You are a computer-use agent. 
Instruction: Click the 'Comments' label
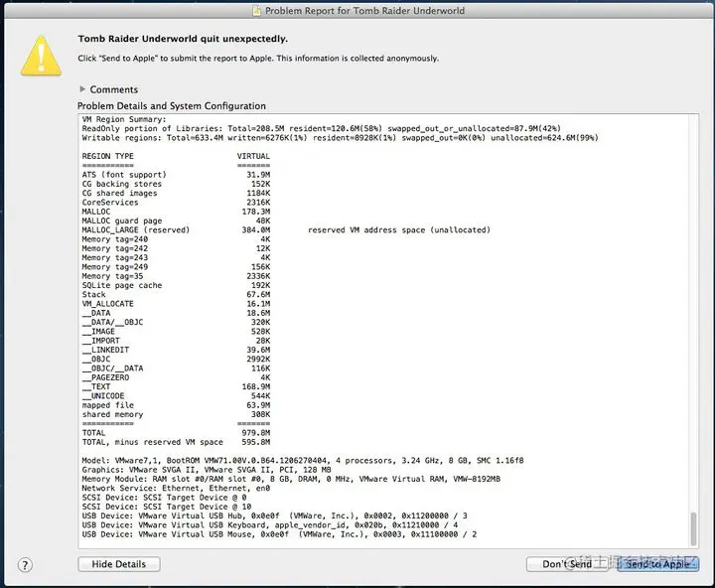coord(114,89)
